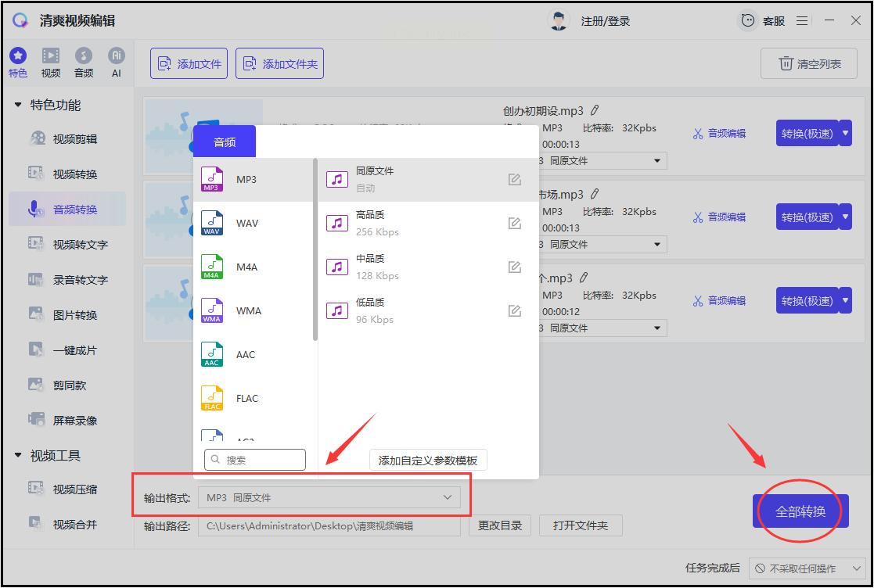Image resolution: width=874 pixels, height=588 pixels.
Task: Edit the 中品质 preset parameters icon
Action: pyautogui.click(x=515, y=267)
